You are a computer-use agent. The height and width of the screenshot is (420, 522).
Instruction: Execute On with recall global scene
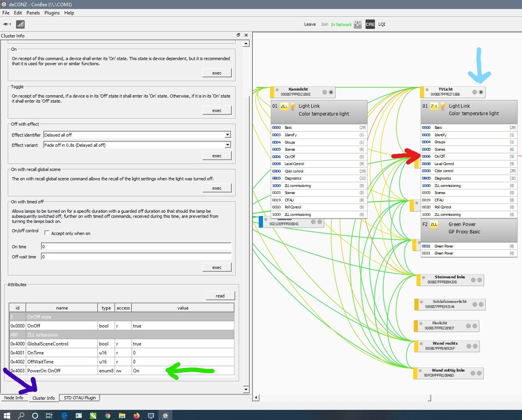coord(217,188)
